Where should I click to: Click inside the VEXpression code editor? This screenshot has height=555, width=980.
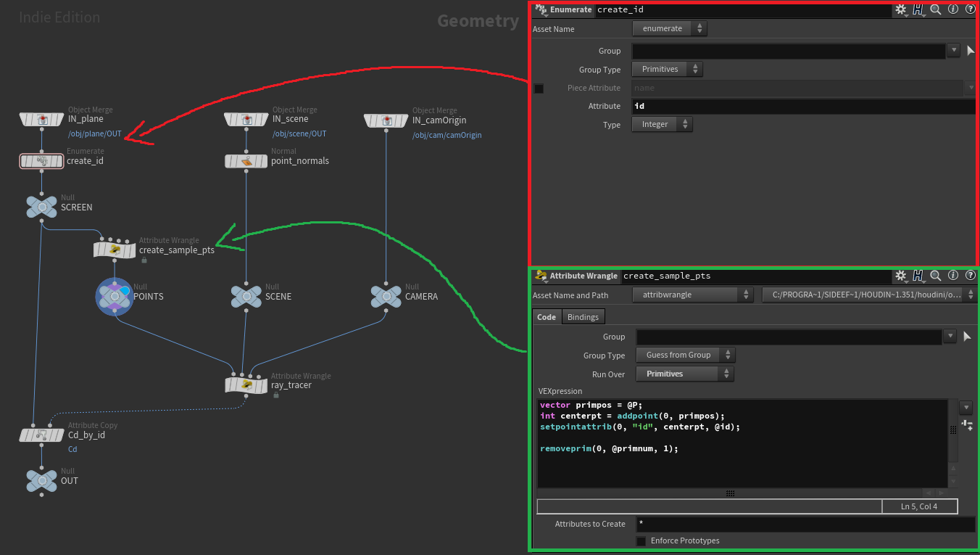click(x=742, y=443)
